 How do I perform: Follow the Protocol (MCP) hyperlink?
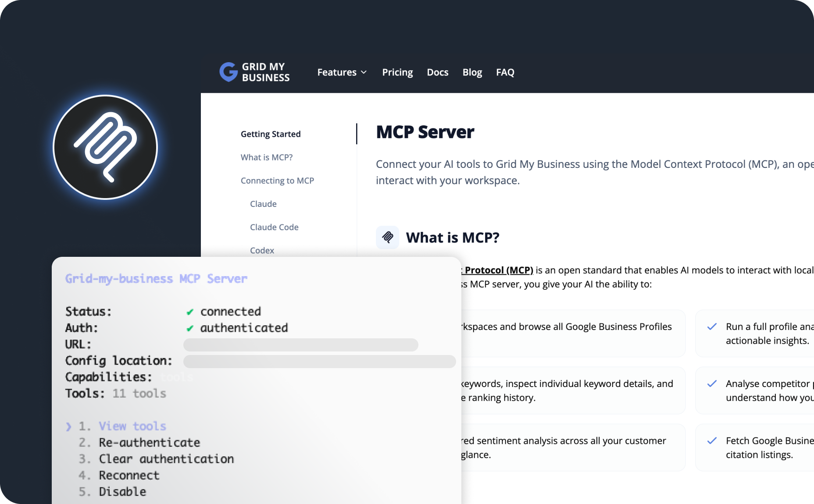tap(497, 270)
